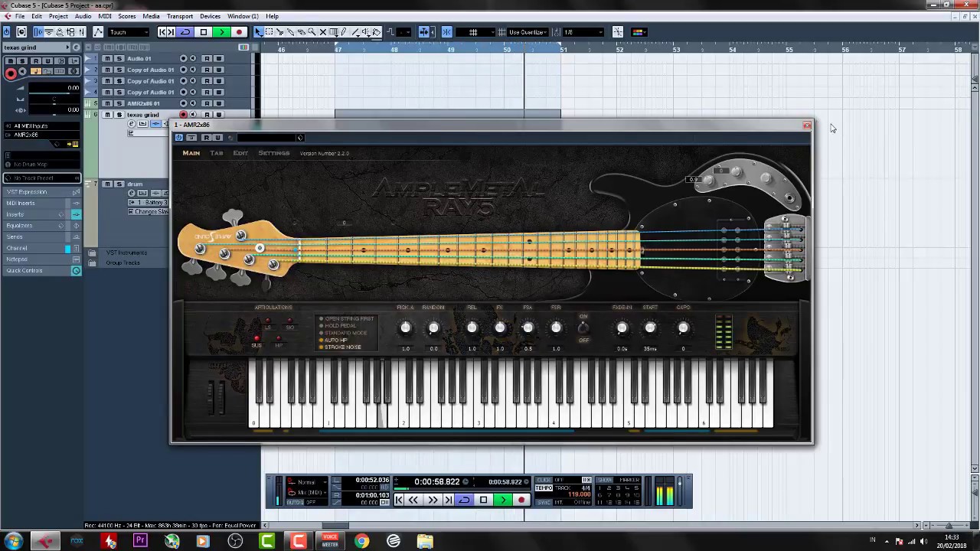980x551 pixels.
Task: Adjust the CAPO knob
Action: tap(683, 328)
